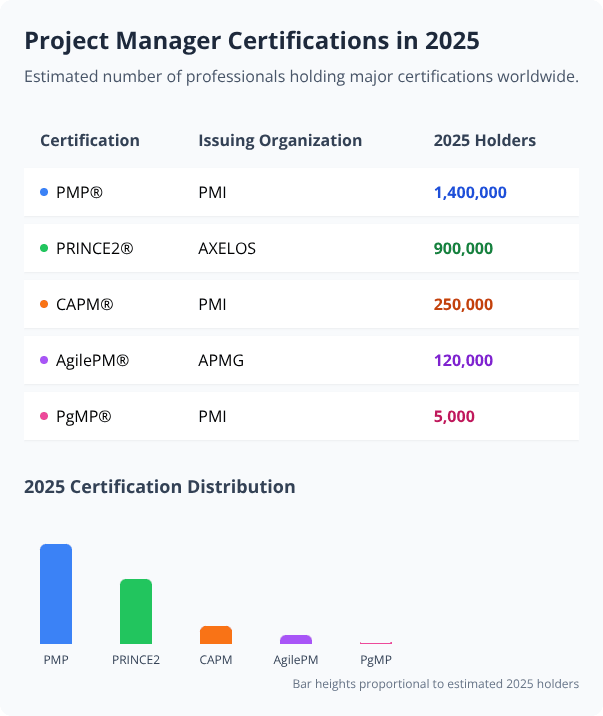This screenshot has height=716, width=603.
Task: Click the pink dot beside PgMP®
Action: coord(44,416)
